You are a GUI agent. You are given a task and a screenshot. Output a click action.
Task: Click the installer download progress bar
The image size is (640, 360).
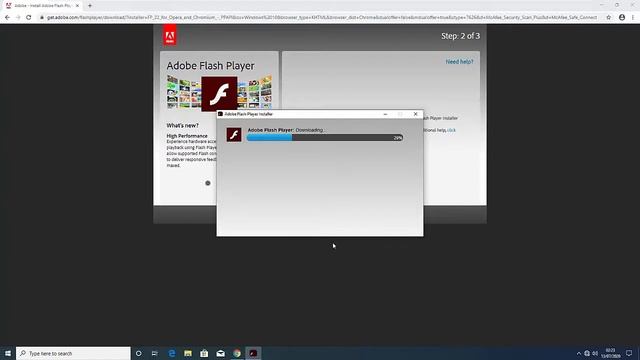coord(324,138)
